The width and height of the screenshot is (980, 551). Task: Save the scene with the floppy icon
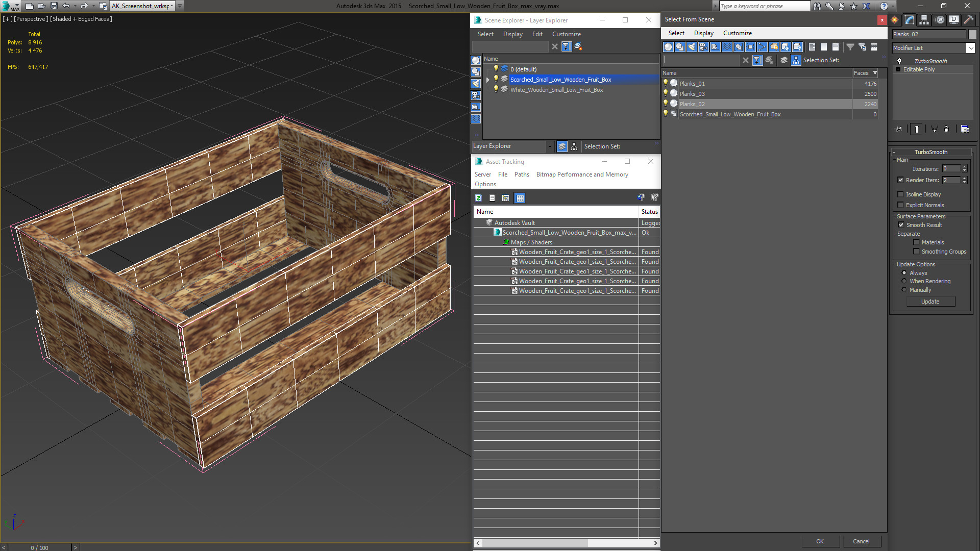pos(54,6)
